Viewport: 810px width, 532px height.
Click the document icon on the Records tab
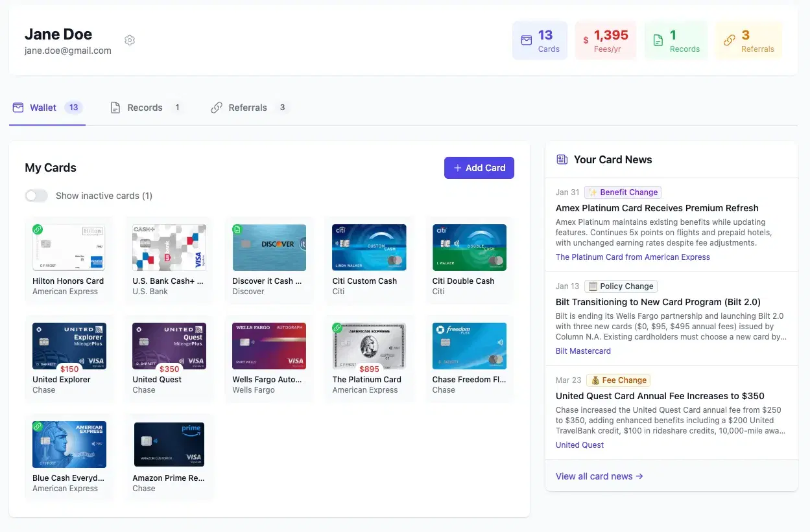pyautogui.click(x=116, y=108)
